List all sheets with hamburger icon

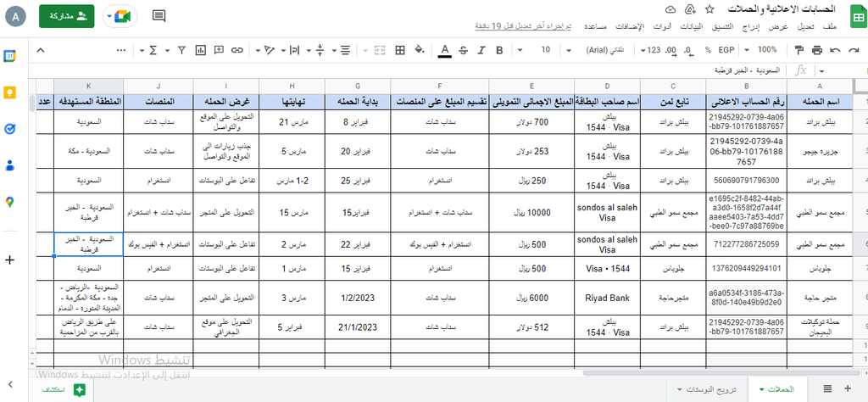coord(827,388)
